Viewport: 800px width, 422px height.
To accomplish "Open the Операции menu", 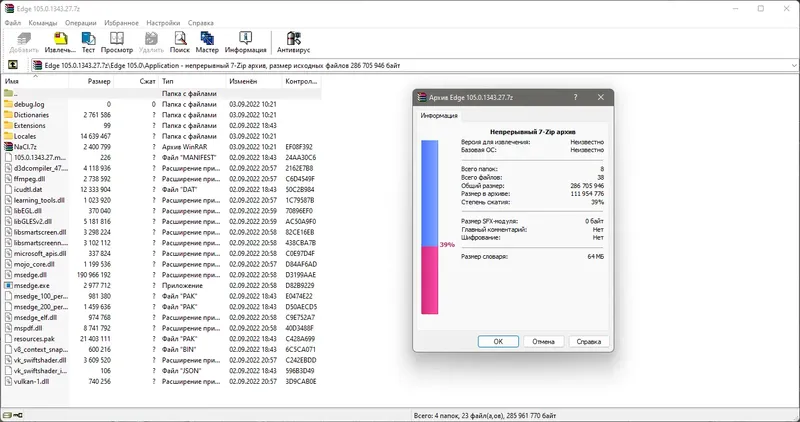I will 81,23.
